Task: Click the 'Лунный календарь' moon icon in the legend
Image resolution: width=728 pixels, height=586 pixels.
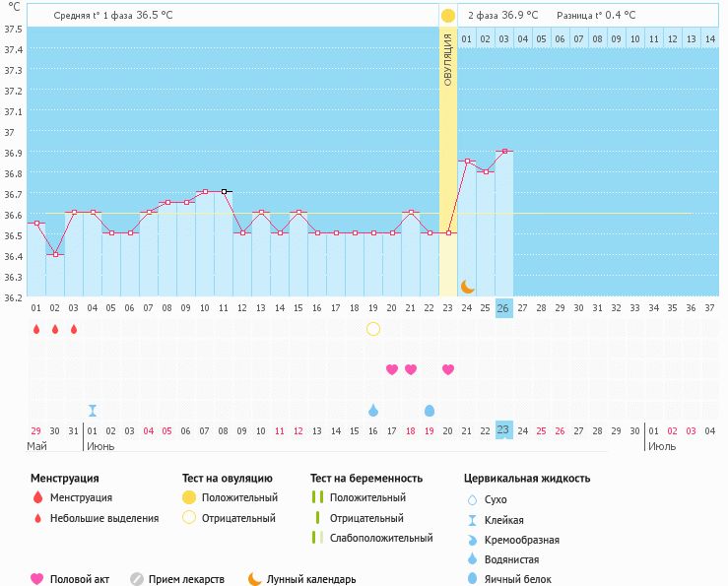Action: [x=255, y=579]
